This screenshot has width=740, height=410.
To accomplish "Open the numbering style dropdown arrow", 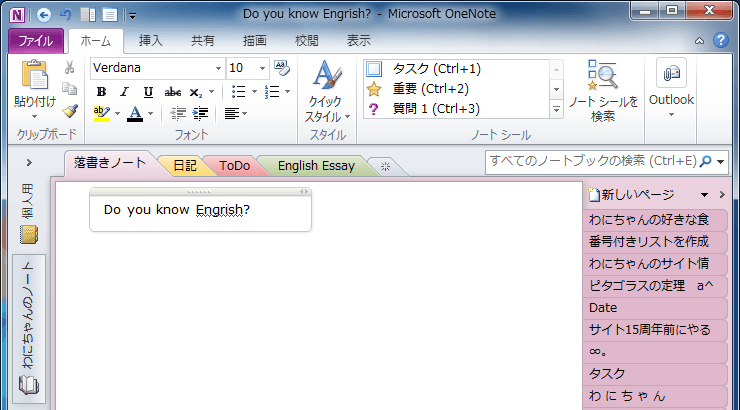I will pyautogui.click(x=287, y=92).
